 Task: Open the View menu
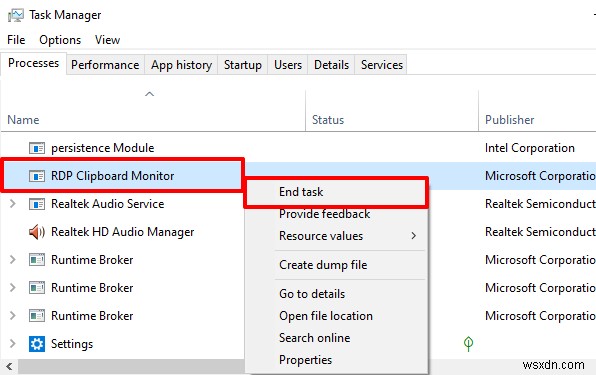point(108,40)
